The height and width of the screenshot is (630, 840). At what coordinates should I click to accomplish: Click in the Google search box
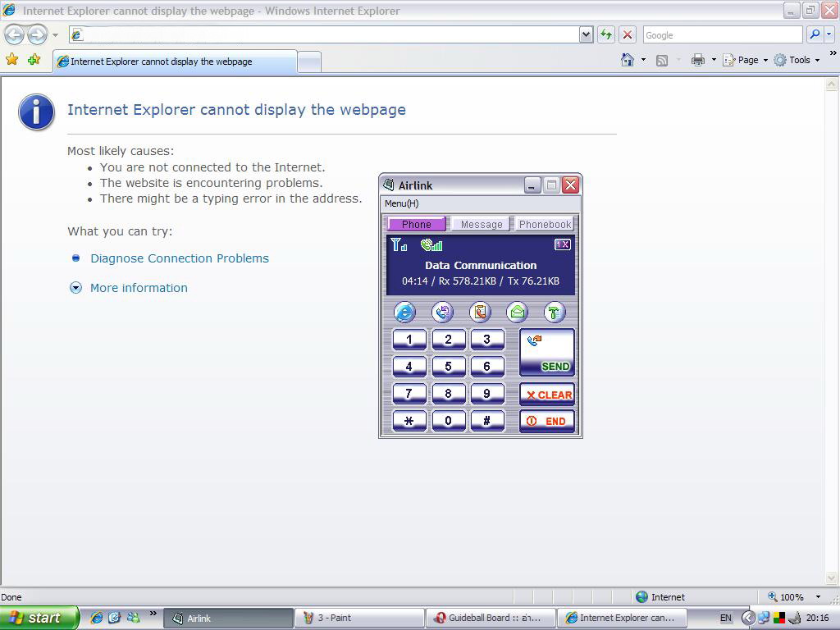tap(722, 34)
